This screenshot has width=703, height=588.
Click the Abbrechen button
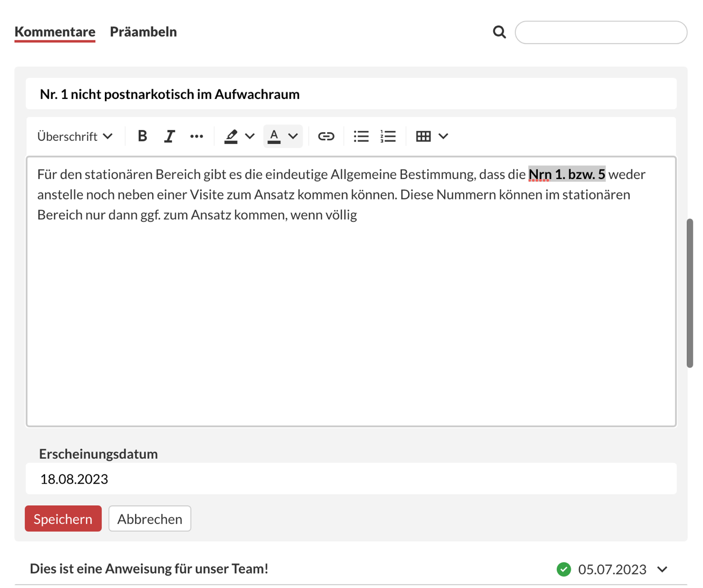coord(150,519)
